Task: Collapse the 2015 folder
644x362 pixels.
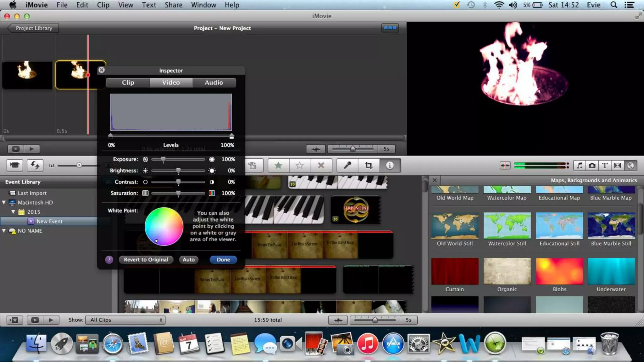Action: pyautogui.click(x=13, y=212)
